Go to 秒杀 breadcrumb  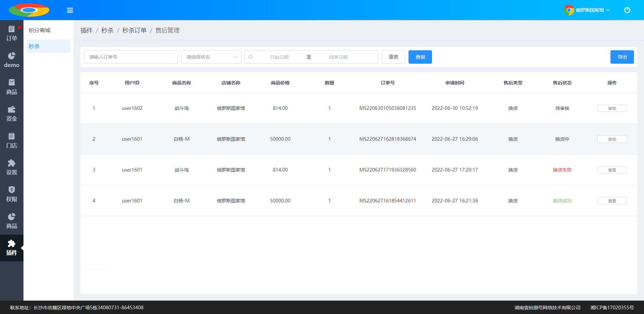107,30
